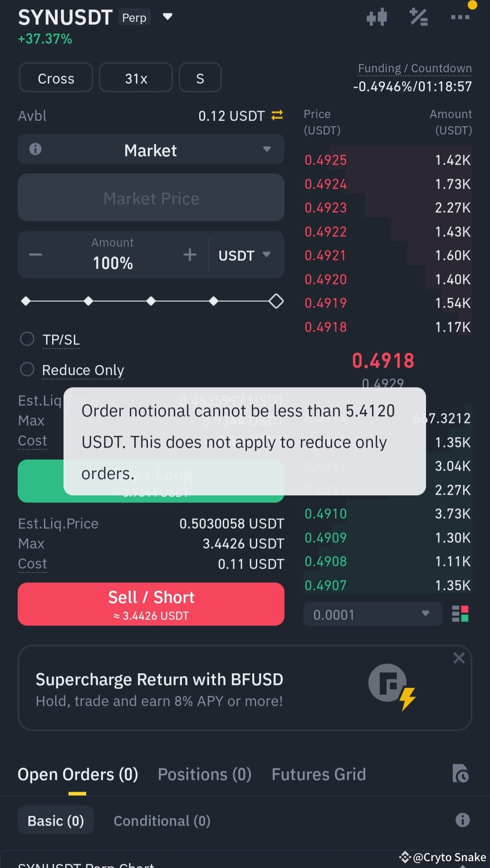Toggle the S position mode button
This screenshot has width=490, height=868.
click(200, 78)
